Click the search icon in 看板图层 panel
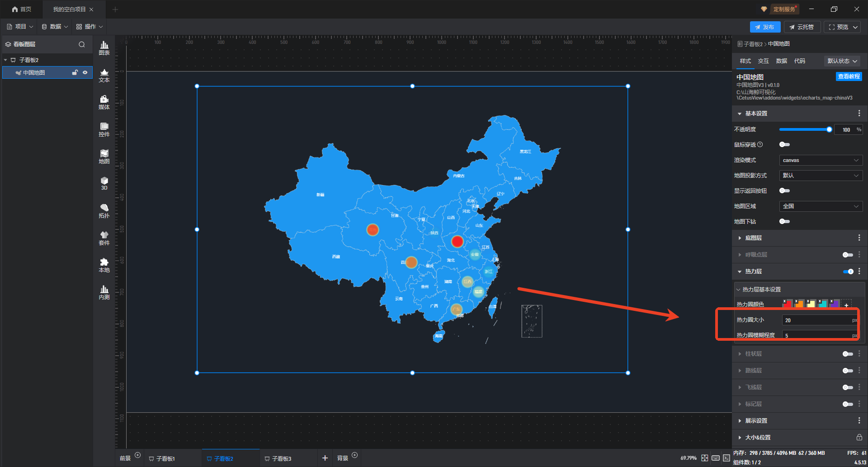 (x=82, y=44)
